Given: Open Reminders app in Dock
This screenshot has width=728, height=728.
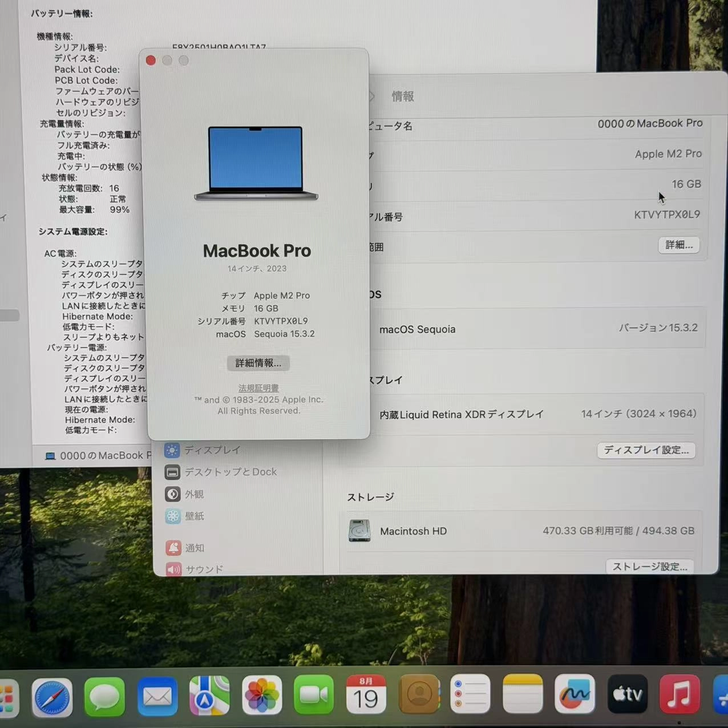Looking at the screenshot, I should pyautogui.click(x=470, y=694).
